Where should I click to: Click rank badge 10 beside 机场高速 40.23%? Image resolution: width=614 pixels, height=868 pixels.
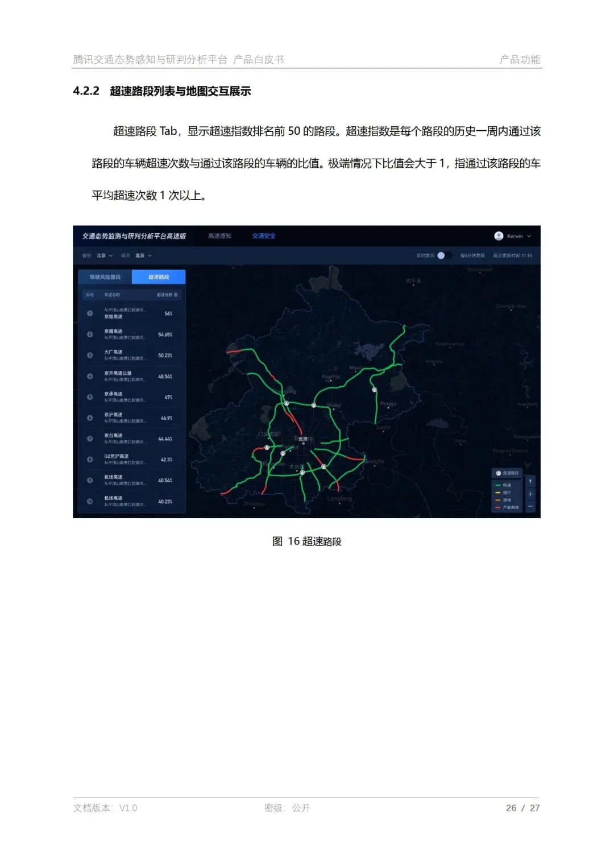click(x=90, y=501)
